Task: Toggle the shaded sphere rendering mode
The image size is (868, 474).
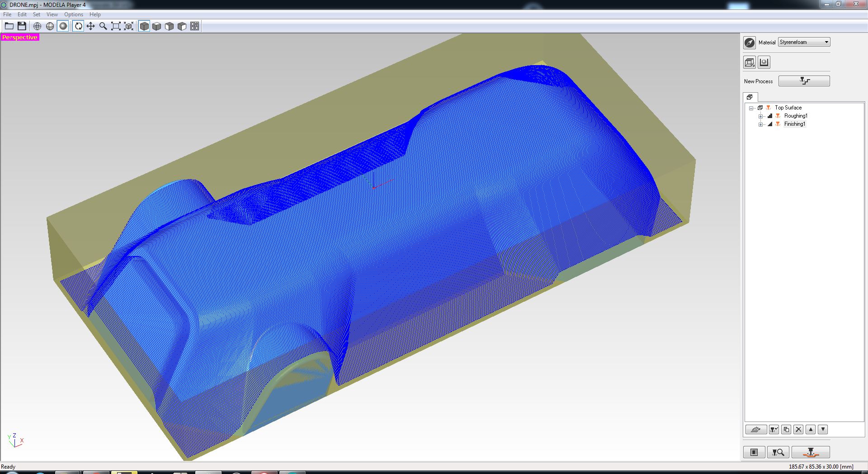Action: click(63, 26)
